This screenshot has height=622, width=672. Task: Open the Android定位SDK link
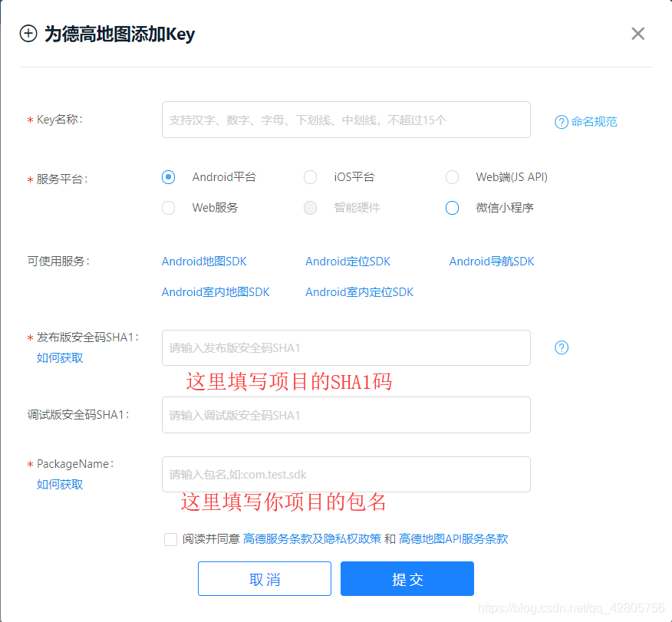tap(348, 262)
